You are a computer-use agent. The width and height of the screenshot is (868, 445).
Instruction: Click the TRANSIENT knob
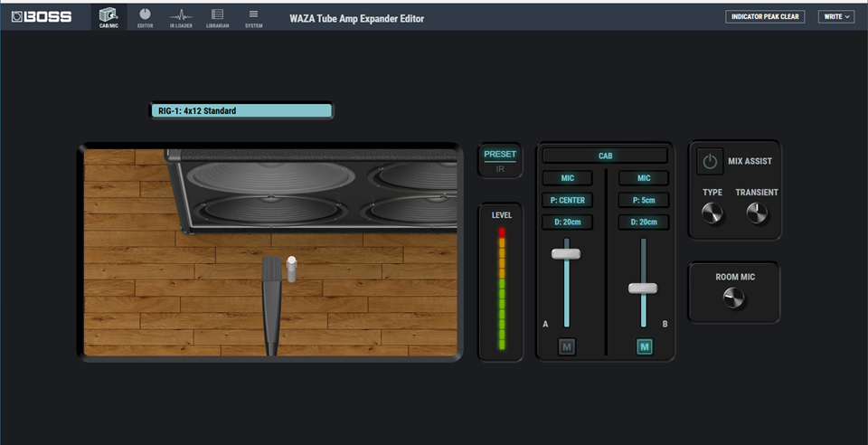pos(758,213)
